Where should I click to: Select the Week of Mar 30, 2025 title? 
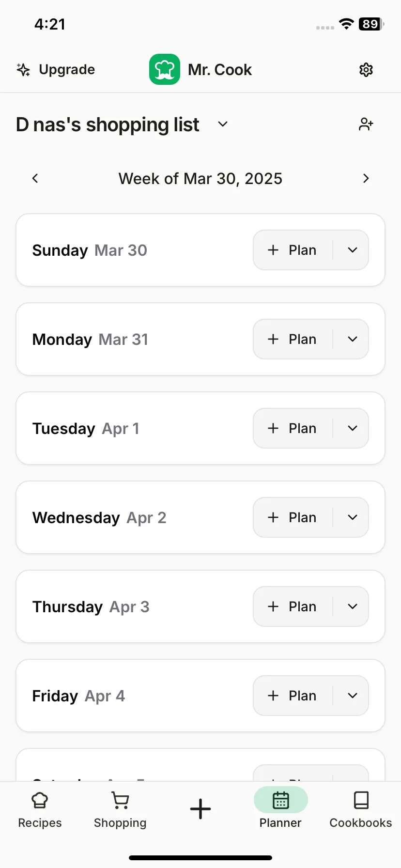click(200, 179)
